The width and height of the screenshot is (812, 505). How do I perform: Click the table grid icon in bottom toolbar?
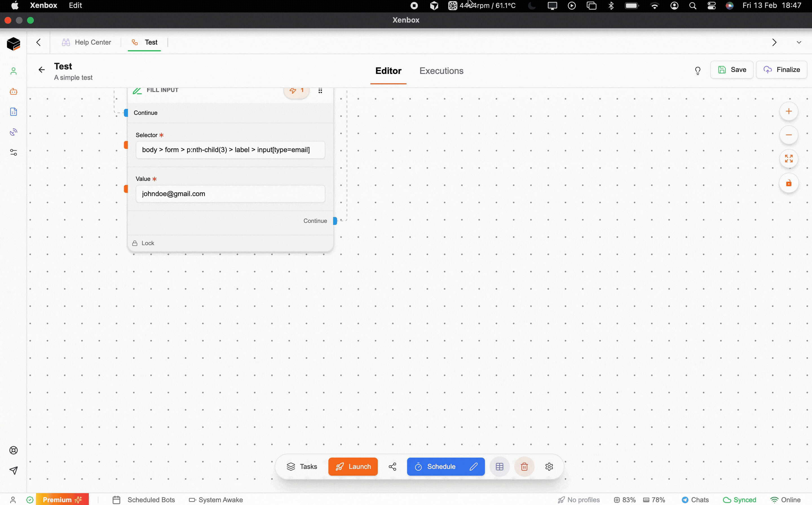click(x=500, y=467)
